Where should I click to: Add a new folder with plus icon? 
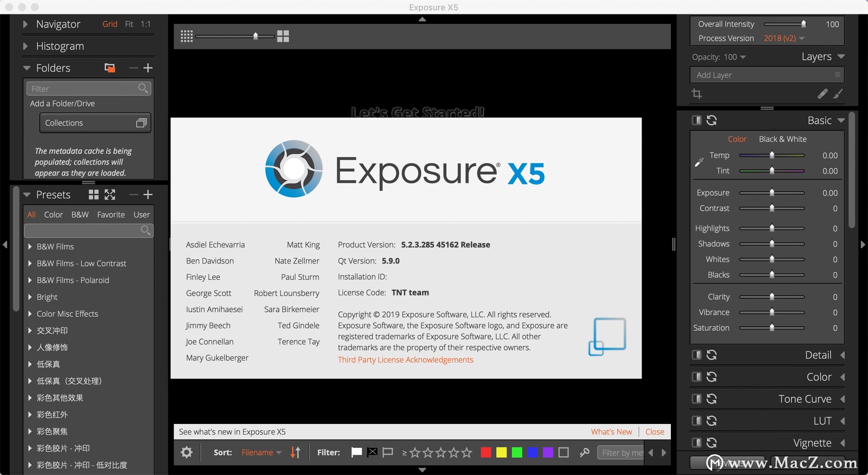pos(148,68)
